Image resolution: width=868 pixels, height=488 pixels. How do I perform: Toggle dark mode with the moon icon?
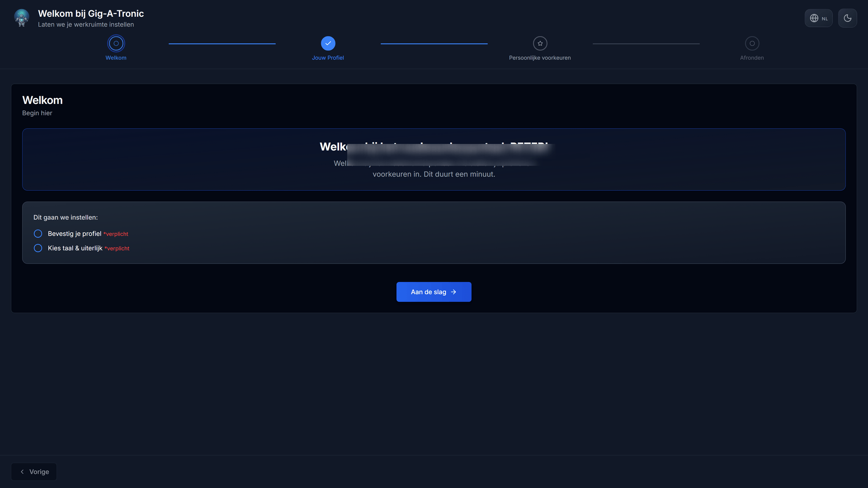(x=847, y=18)
